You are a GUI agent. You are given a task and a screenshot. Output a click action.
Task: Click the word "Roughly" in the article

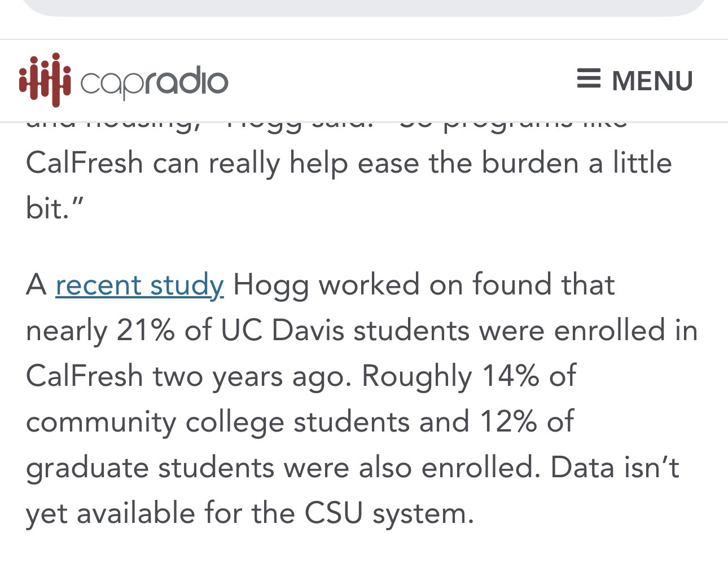pos(416,376)
